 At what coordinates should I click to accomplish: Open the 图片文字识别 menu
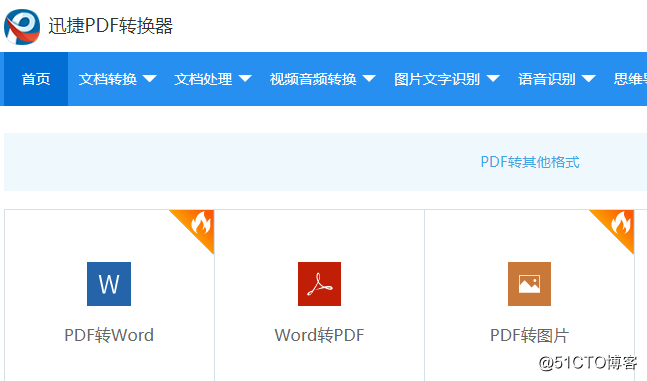437,79
